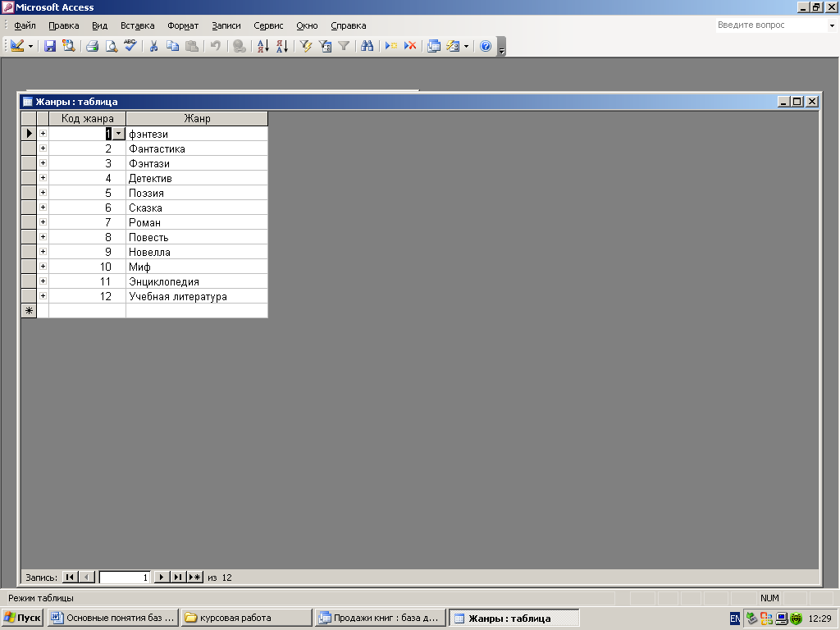Open the Файл menu

pyautogui.click(x=25, y=25)
